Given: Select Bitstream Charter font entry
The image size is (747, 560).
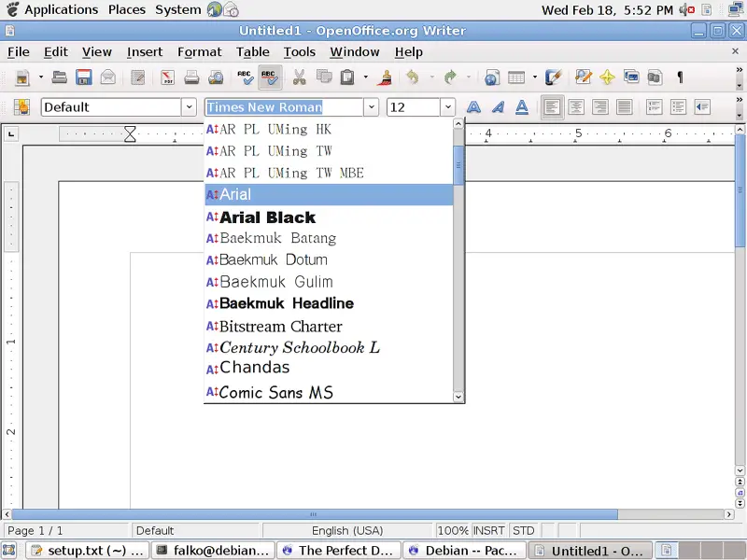Looking at the screenshot, I should coord(329,326).
